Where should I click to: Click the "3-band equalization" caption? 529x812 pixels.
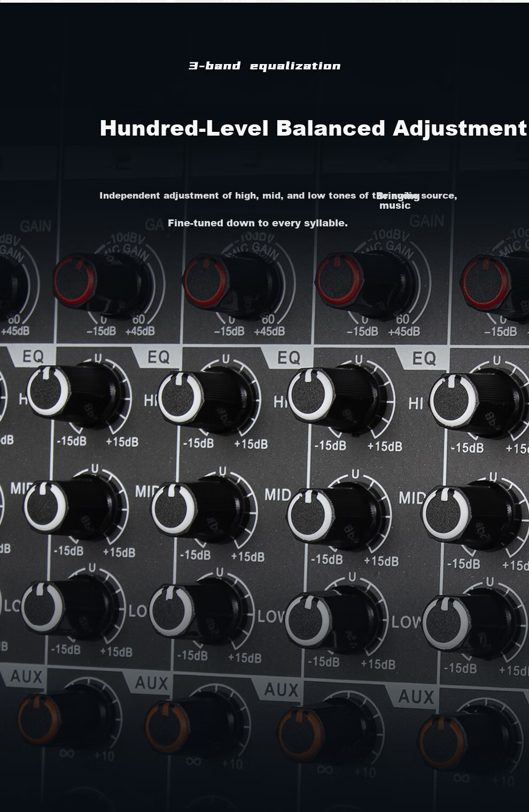(264, 66)
